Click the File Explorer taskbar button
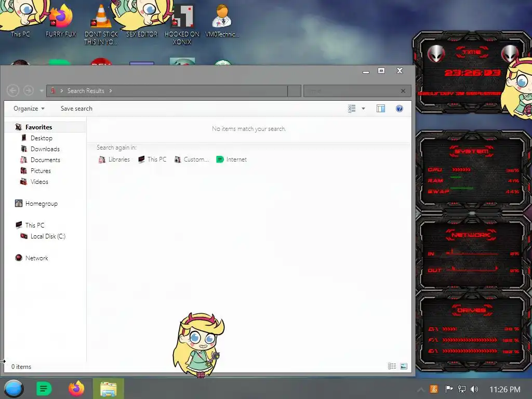The height and width of the screenshot is (399, 532). (109, 389)
